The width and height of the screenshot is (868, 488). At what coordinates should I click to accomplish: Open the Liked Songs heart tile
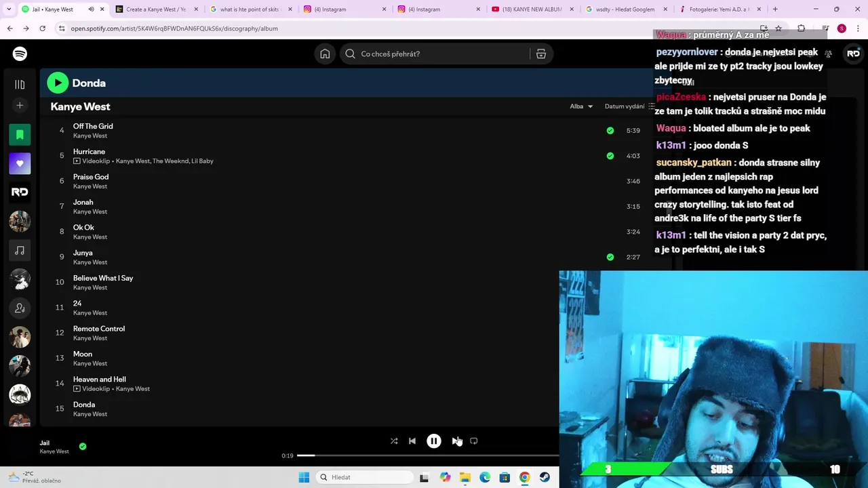pos(20,163)
